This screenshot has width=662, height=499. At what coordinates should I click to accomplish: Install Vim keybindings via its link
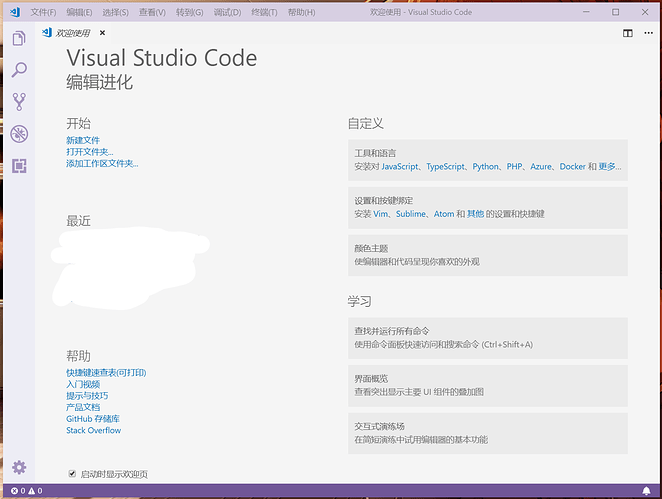point(380,214)
